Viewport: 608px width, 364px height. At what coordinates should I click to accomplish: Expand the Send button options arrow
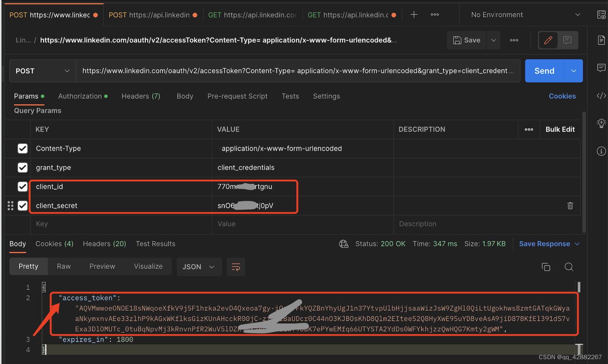(573, 71)
